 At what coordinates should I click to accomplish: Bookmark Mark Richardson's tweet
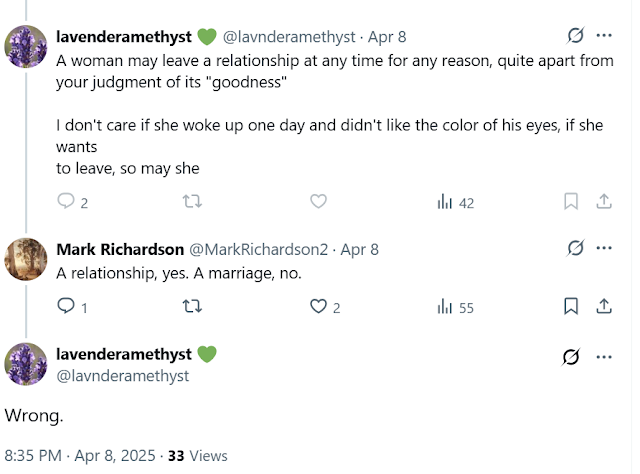tap(571, 306)
